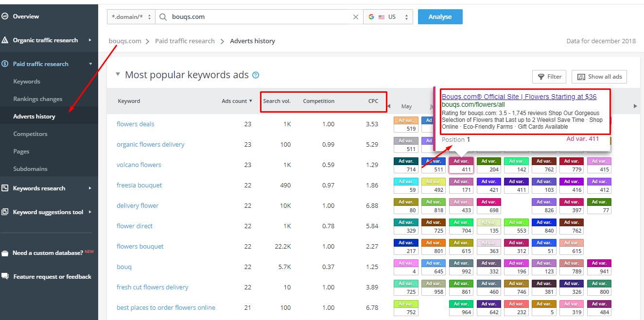This screenshot has height=320, width=644.
Task: Click Ad var. 714 swatch in volcano flowers row
Action: [406, 165]
